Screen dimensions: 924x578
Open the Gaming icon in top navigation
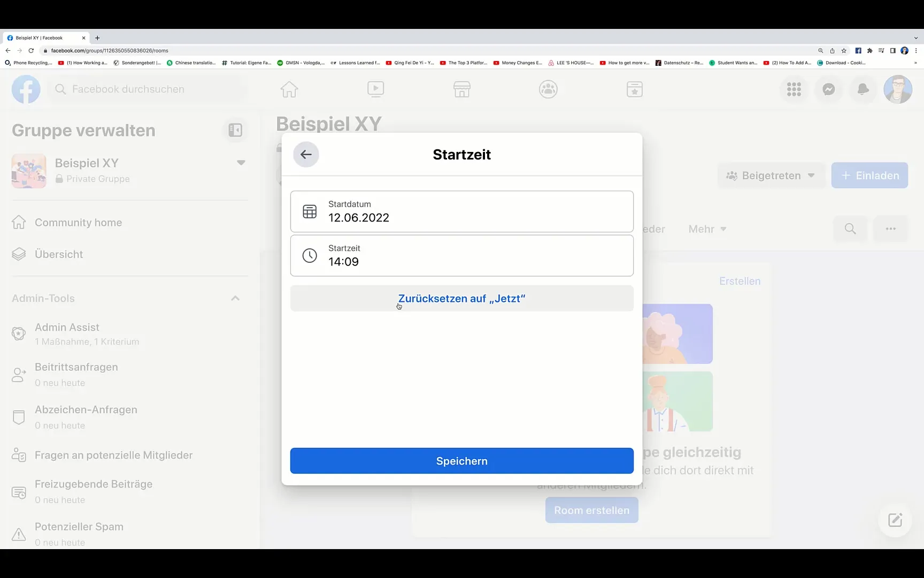[x=635, y=89]
